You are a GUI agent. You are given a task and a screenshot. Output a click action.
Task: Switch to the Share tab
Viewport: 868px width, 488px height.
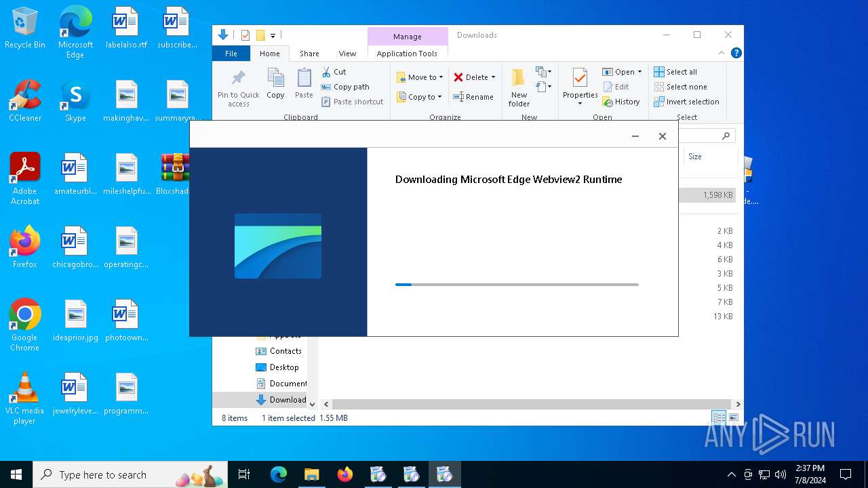[309, 54]
